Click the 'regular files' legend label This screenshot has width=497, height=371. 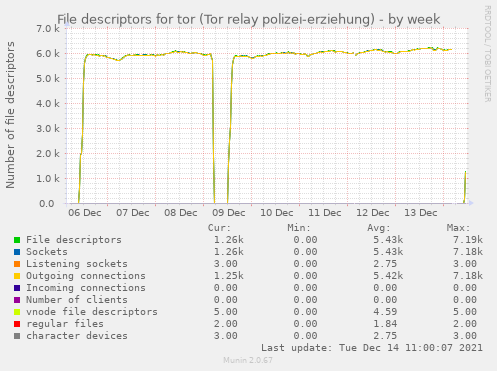(65, 324)
